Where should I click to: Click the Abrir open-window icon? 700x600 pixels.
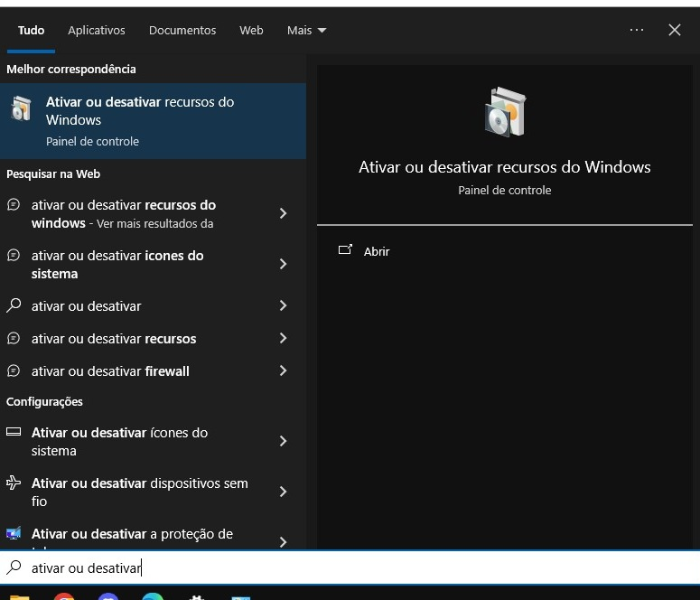(345, 249)
